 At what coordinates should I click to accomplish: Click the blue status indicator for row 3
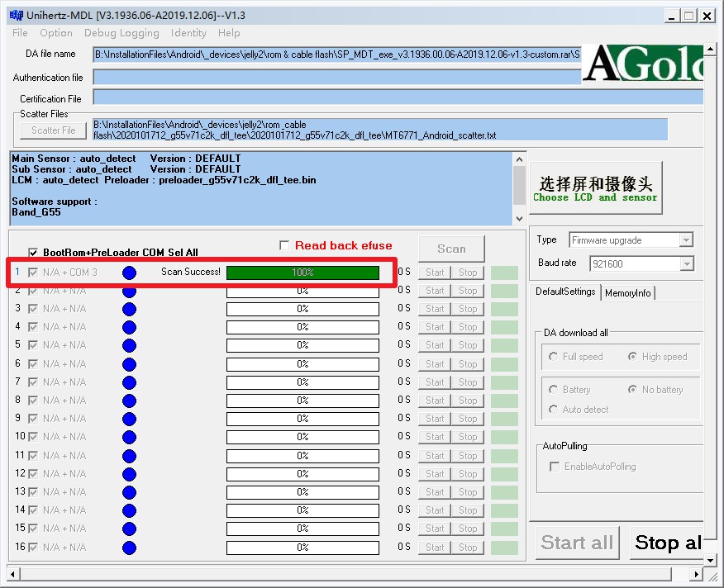point(129,309)
